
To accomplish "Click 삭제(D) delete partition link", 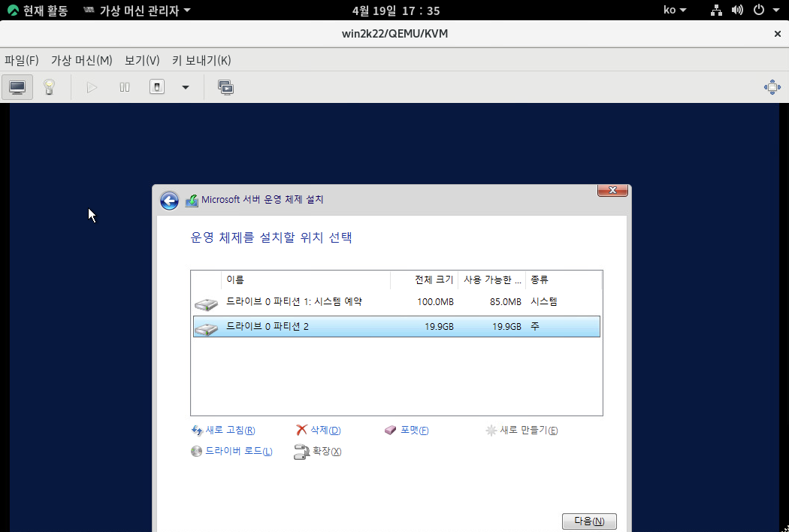I will coord(325,431).
